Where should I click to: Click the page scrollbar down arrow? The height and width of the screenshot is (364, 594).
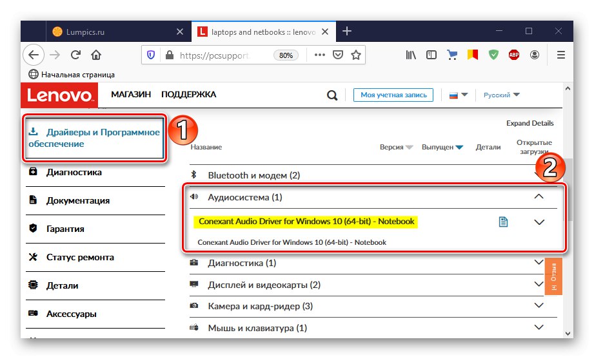point(568,333)
